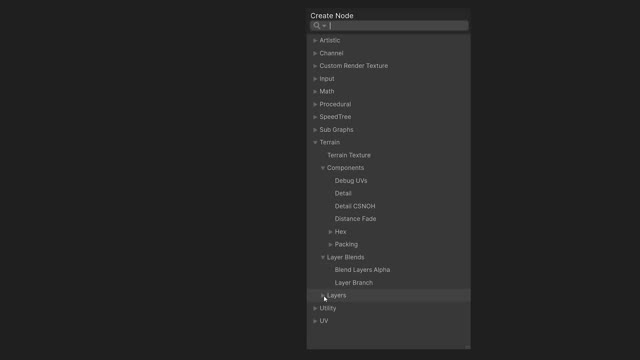Click the Math label
640x360 pixels.
tap(327, 91)
